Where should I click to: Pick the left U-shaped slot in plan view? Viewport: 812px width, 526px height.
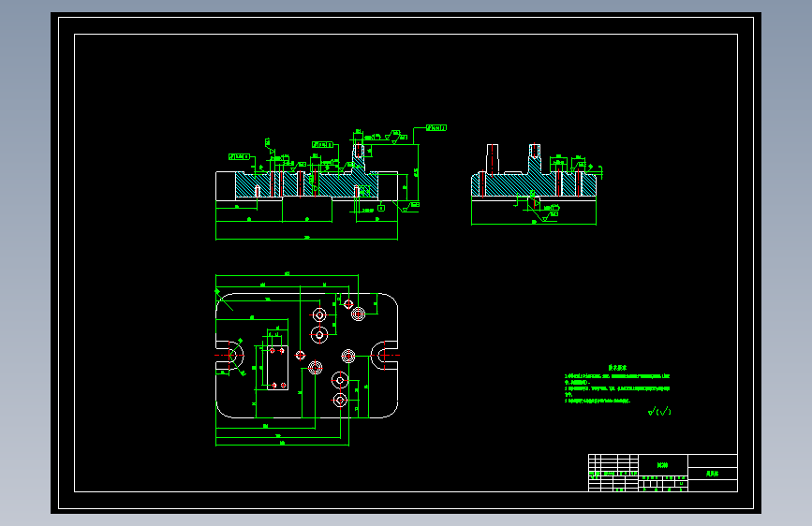tap(230, 355)
